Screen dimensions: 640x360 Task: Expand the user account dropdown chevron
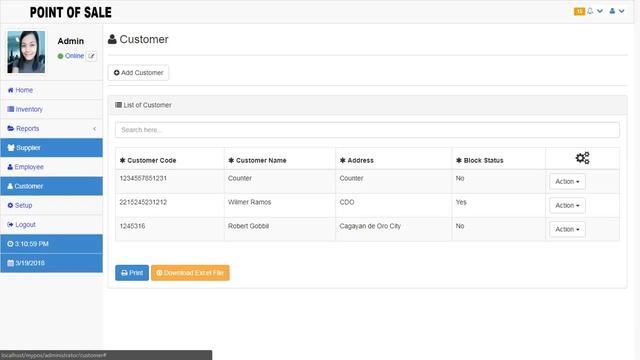[x=621, y=11]
